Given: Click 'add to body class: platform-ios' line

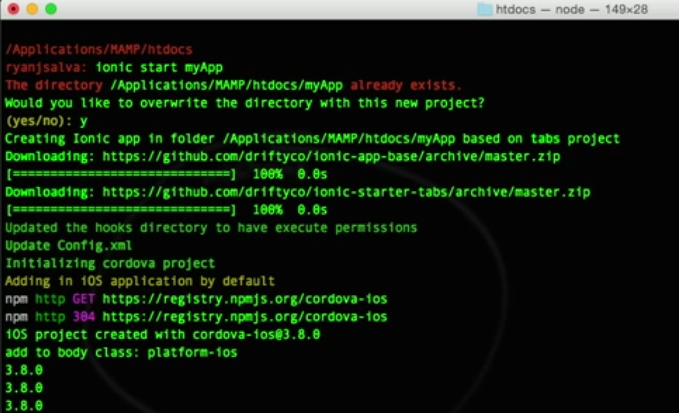Looking at the screenshot, I should (x=121, y=352).
